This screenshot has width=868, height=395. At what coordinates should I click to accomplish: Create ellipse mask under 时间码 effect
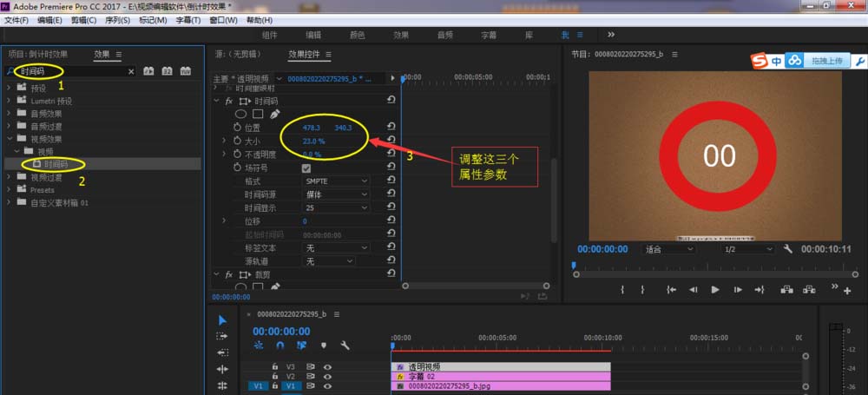[x=242, y=114]
